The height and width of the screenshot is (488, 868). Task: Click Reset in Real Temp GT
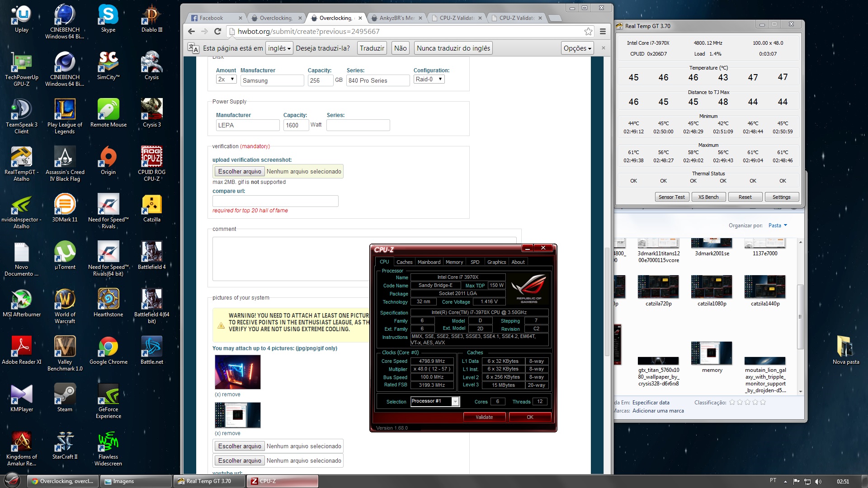(745, 197)
